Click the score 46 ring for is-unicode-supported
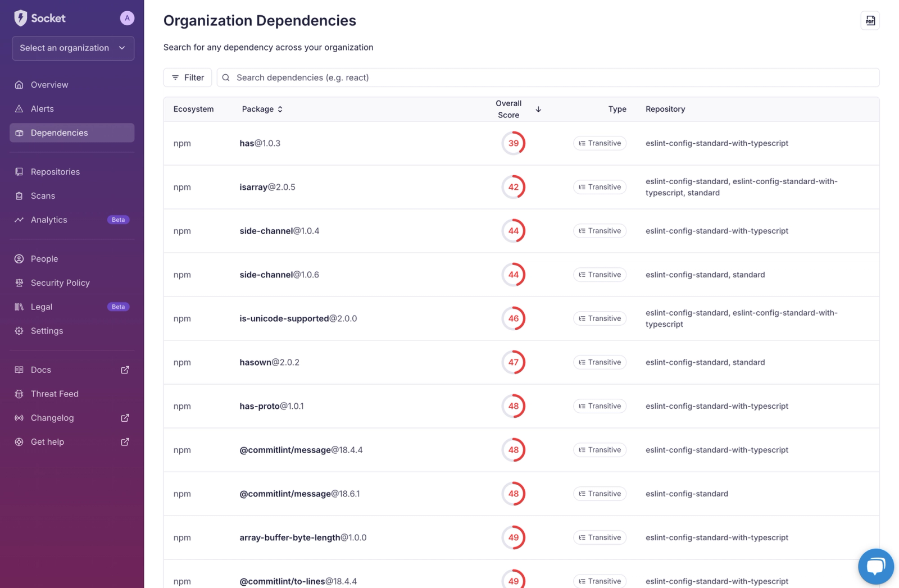The height and width of the screenshot is (588, 899). tap(513, 318)
